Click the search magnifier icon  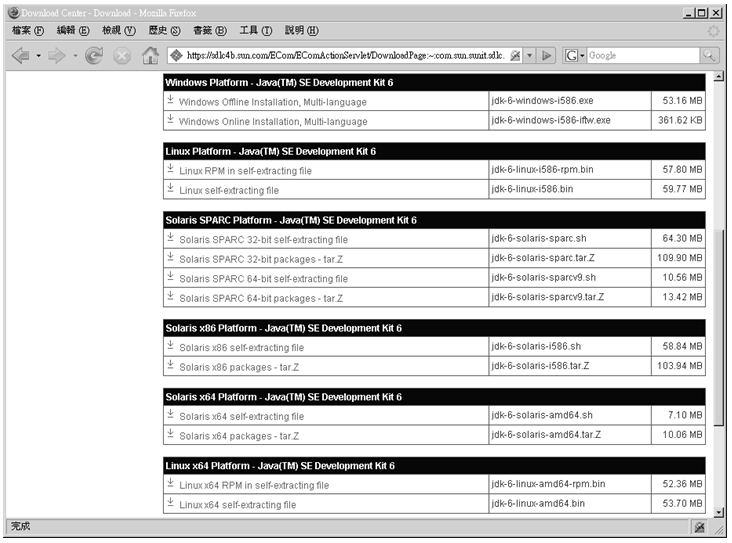point(709,56)
